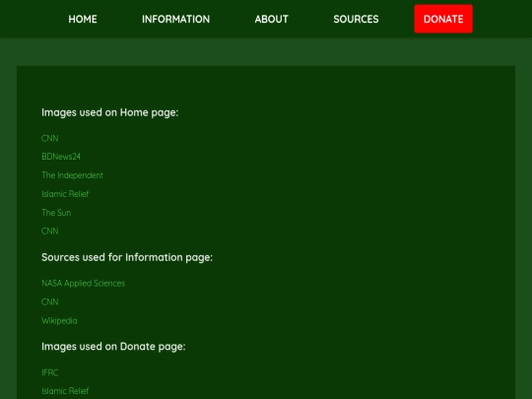Open CNN link under Information page sources
This screenshot has width=532, height=399.
pyautogui.click(x=50, y=302)
